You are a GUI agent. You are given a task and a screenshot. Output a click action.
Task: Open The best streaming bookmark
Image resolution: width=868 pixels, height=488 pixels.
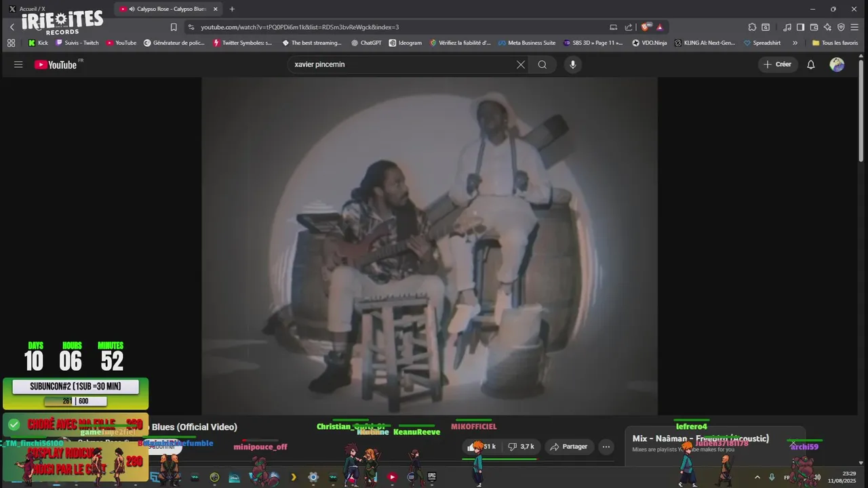coord(312,43)
